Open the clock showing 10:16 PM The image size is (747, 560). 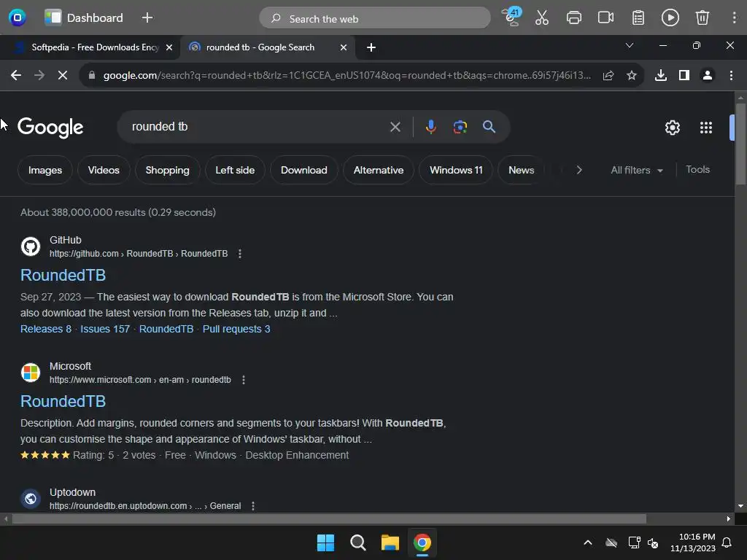pyautogui.click(x=693, y=542)
